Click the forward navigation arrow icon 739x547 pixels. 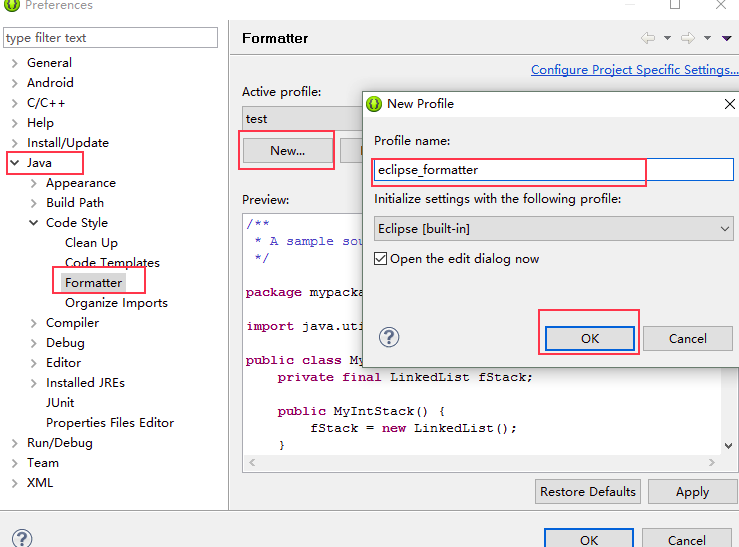(x=688, y=38)
